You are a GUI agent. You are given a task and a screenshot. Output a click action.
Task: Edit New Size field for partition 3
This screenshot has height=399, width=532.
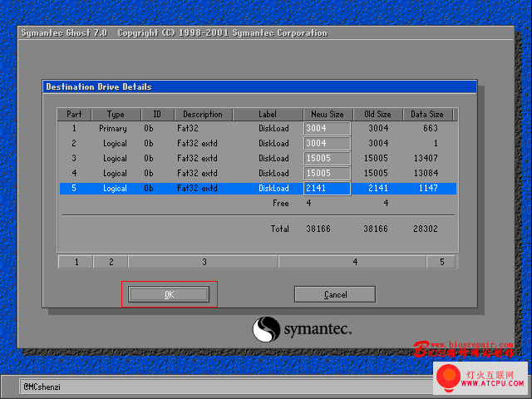327,158
